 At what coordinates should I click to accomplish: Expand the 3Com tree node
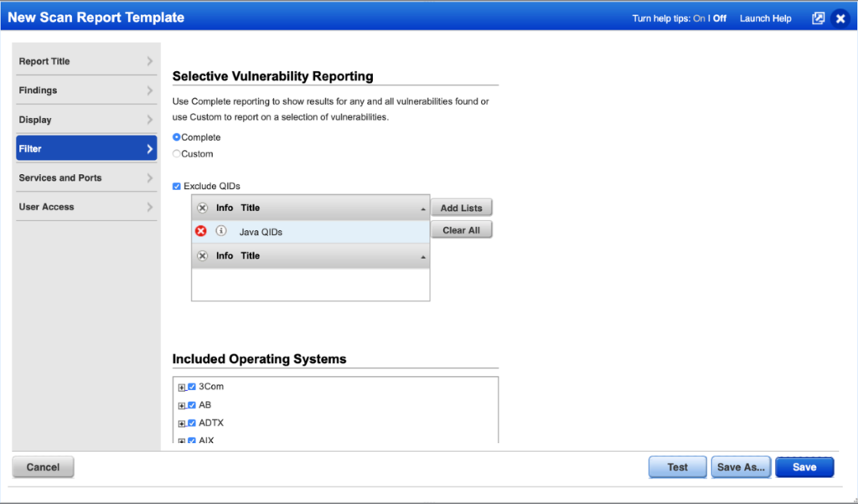(182, 388)
